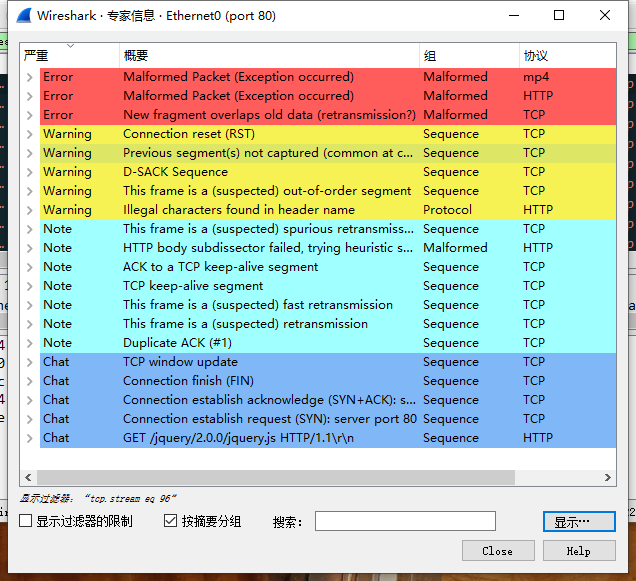Select 'D-SACK Sequence' summary text
This screenshot has height=581, width=636.
pyautogui.click(x=175, y=172)
